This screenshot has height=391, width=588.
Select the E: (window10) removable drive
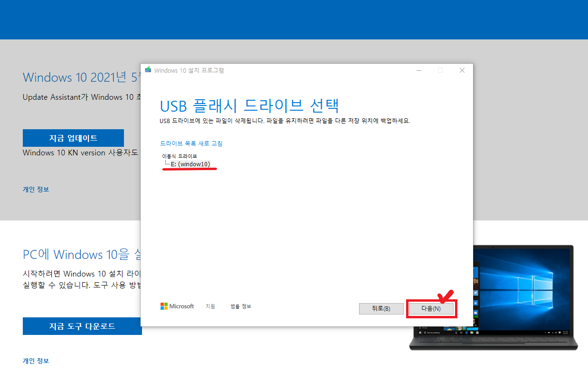190,164
